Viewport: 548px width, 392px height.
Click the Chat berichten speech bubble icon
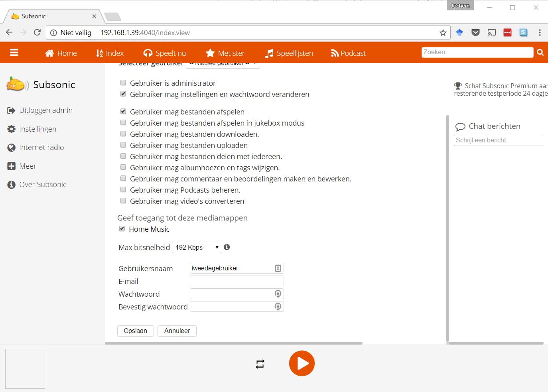tap(460, 127)
